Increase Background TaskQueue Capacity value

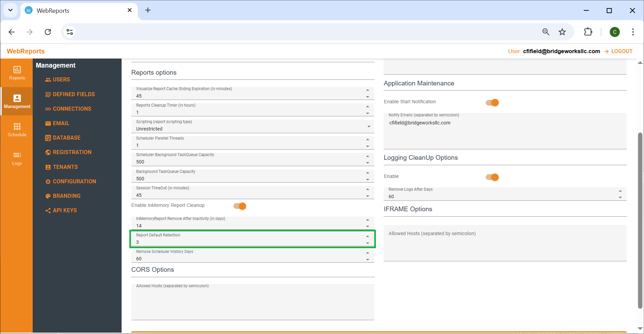tap(367, 173)
